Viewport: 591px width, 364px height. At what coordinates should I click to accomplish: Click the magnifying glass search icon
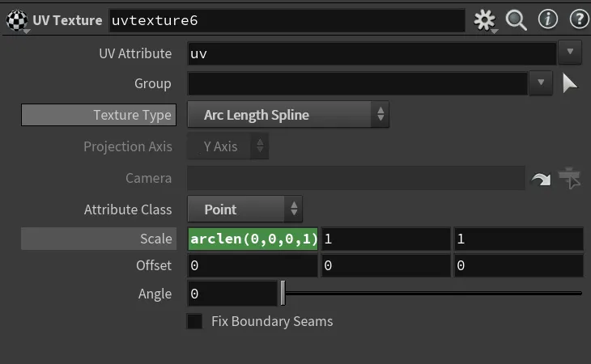(516, 20)
